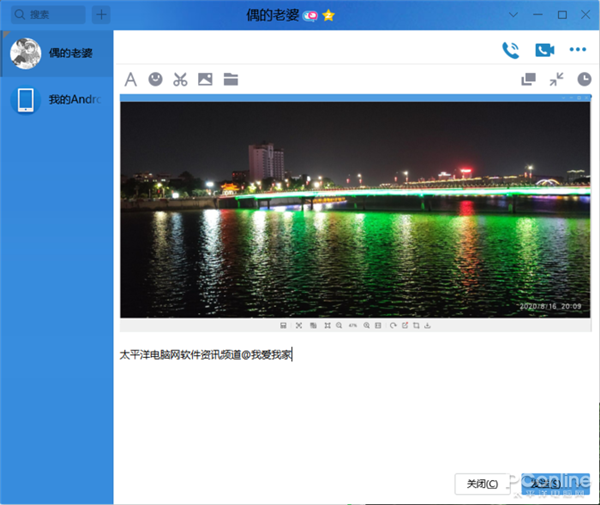Shrink the input area with the inward arrows icon
The width and height of the screenshot is (600, 505).
coord(556,79)
